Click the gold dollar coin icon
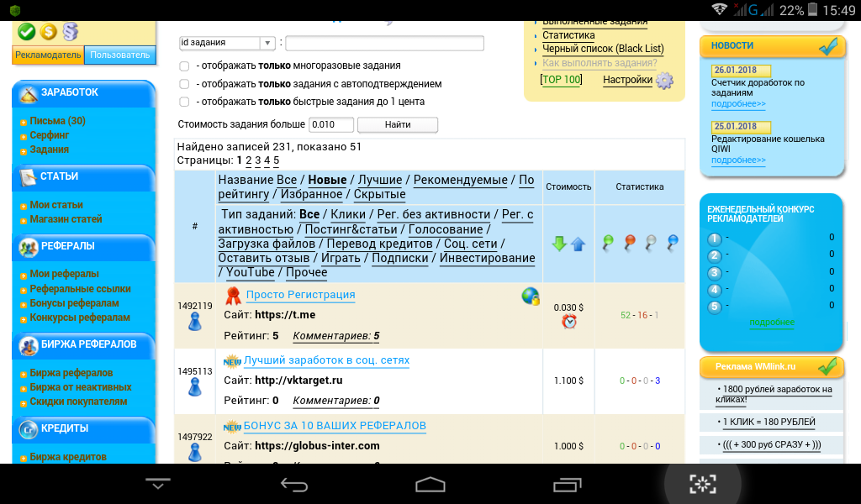Image resolution: width=861 pixels, height=504 pixels. point(49,32)
